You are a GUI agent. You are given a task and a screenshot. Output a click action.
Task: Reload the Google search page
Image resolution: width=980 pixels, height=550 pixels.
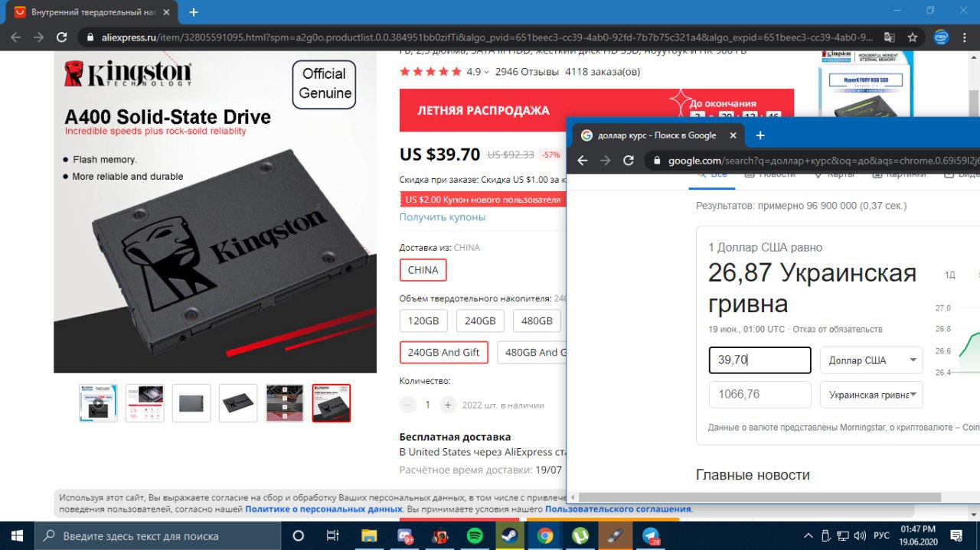629,161
